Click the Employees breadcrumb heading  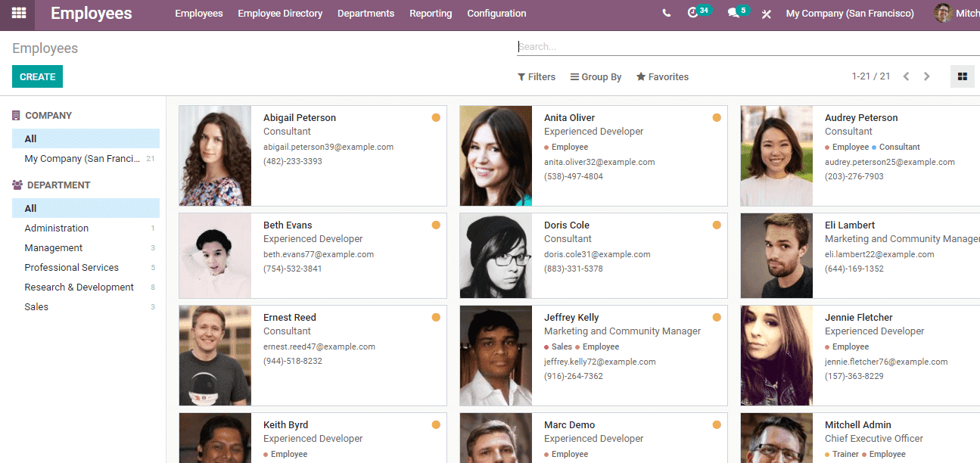(45, 48)
